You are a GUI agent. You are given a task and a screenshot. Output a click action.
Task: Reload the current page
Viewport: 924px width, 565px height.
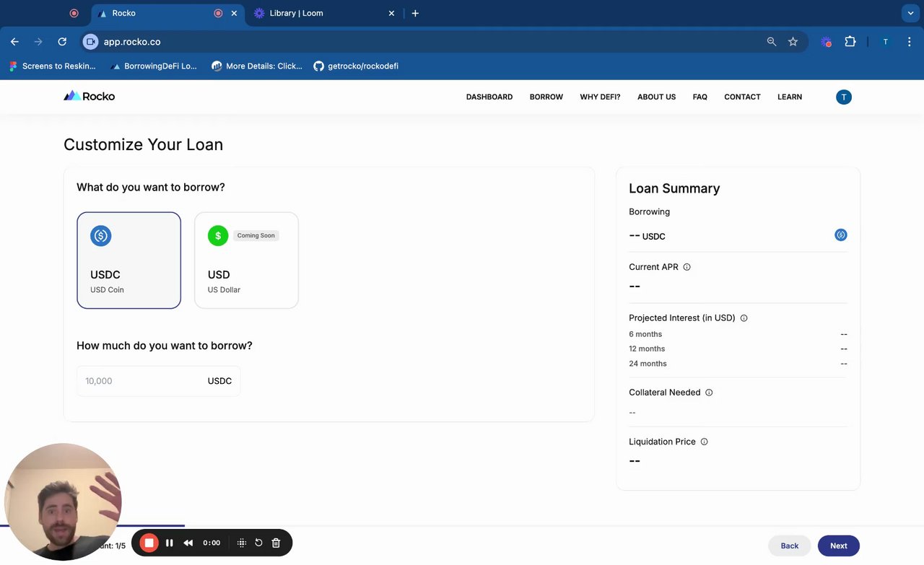62,42
